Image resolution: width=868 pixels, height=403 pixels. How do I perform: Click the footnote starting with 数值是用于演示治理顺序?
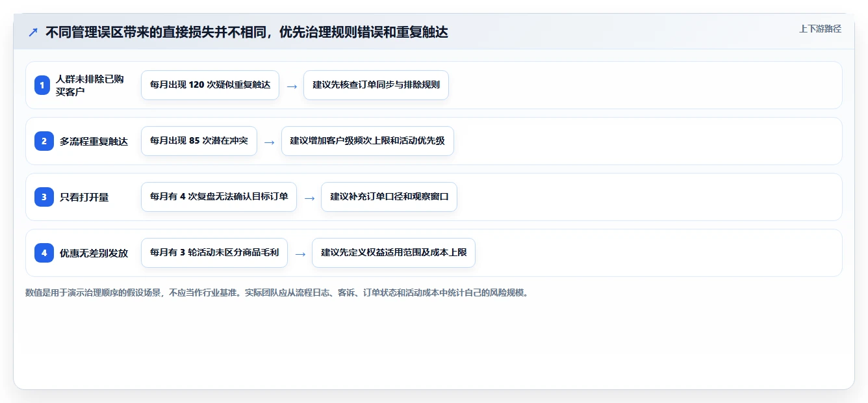pyautogui.click(x=277, y=292)
